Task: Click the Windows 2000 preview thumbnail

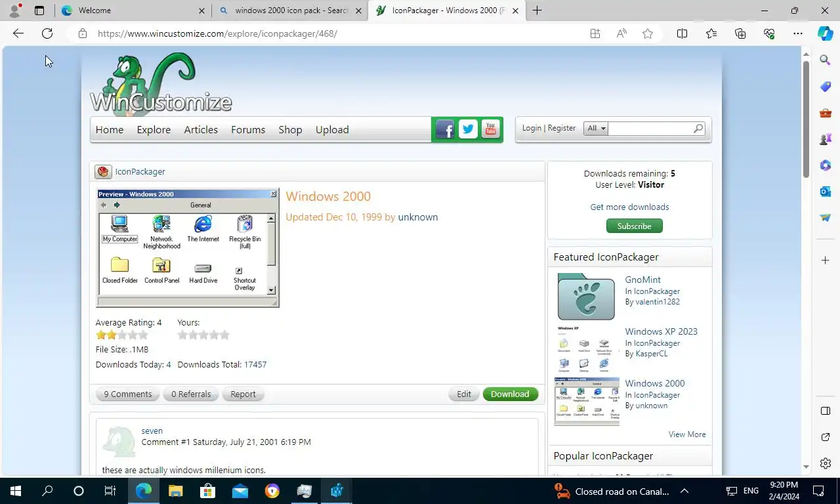Action: 188,248
